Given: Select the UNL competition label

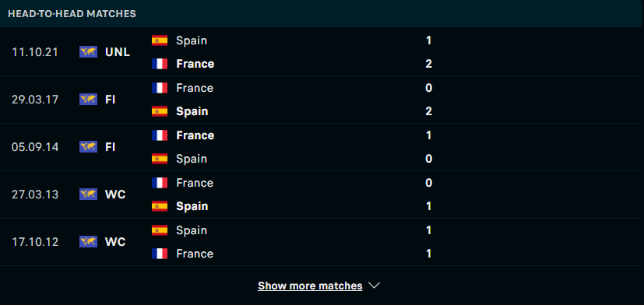Looking at the screenshot, I should tap(118, 52).
